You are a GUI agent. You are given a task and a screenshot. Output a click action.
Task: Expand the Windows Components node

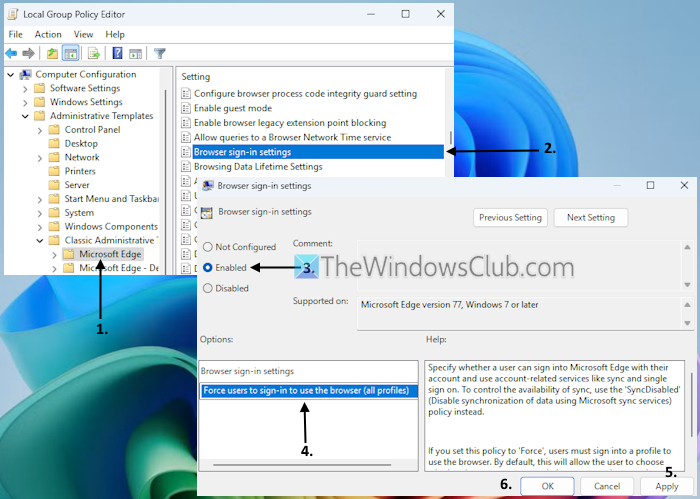pyautogui.click(x=40, y=227)
